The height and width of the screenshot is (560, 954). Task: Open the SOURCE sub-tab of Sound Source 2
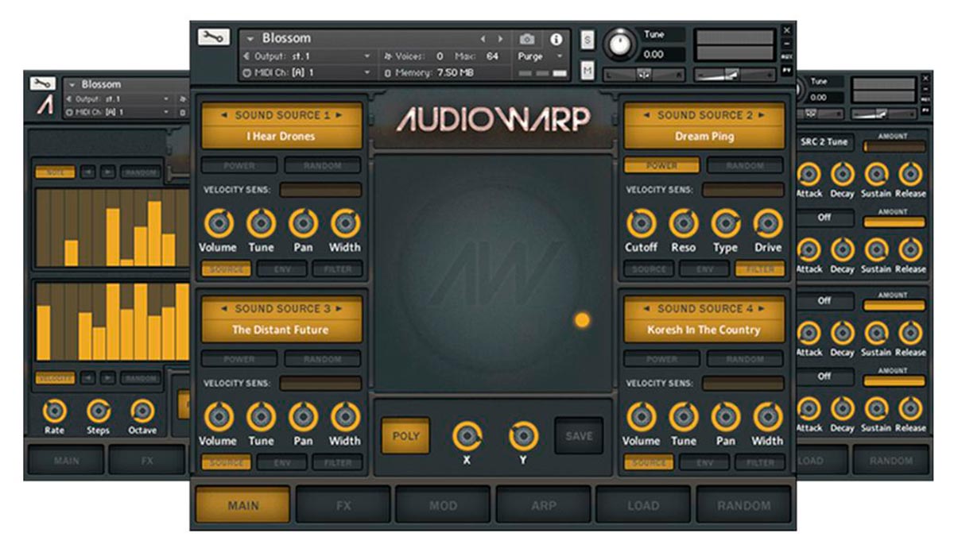(649, 269)
